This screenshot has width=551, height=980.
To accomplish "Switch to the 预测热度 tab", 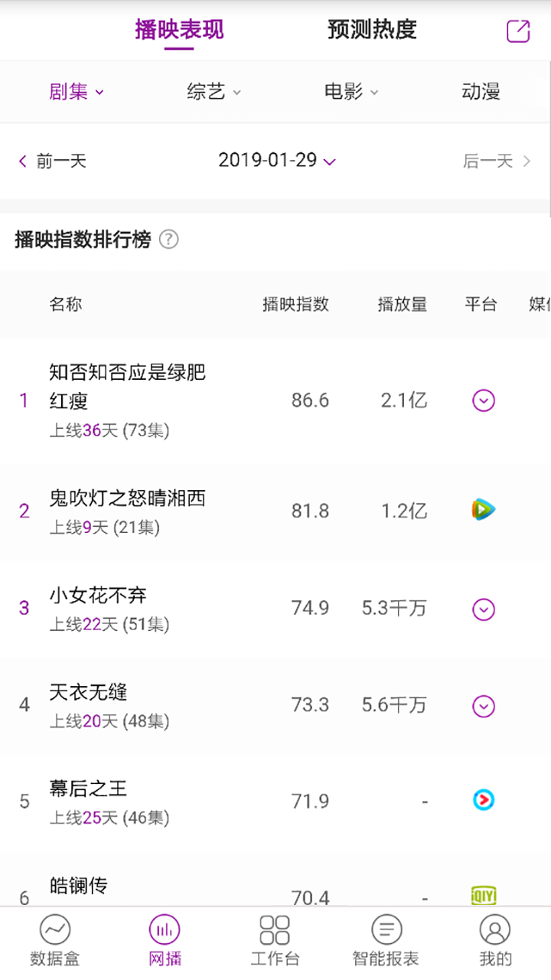I will (x=372, y=30).
